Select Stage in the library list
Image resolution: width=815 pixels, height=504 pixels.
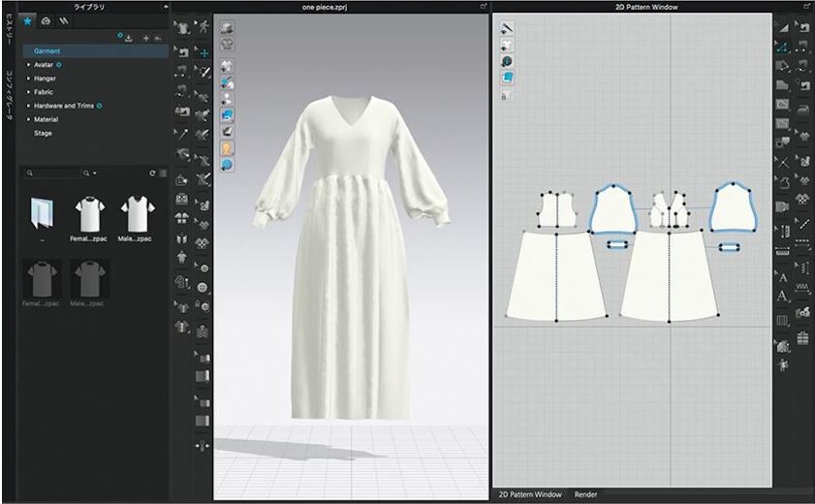pos(43,133)
